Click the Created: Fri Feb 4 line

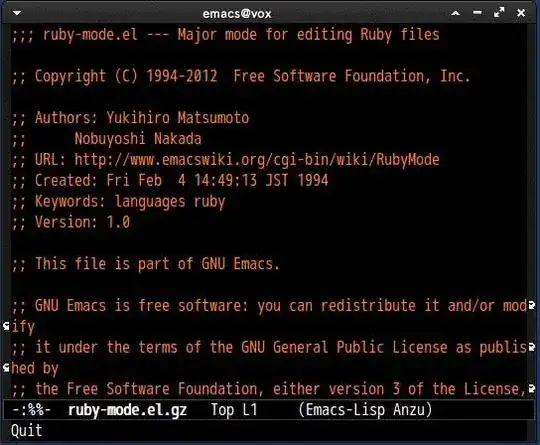(x=170, y=180)
